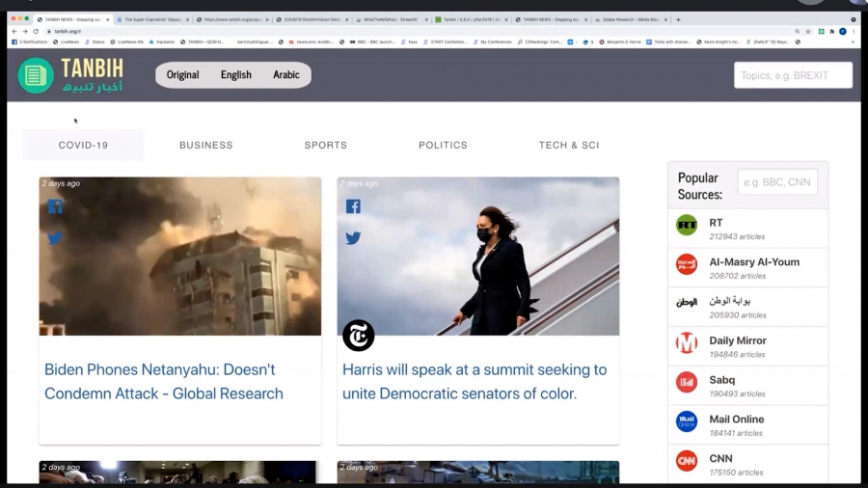Select the Daily Mirror source icon
The width and height of the screenshot is (868, 488).
[x=687, y=344]
